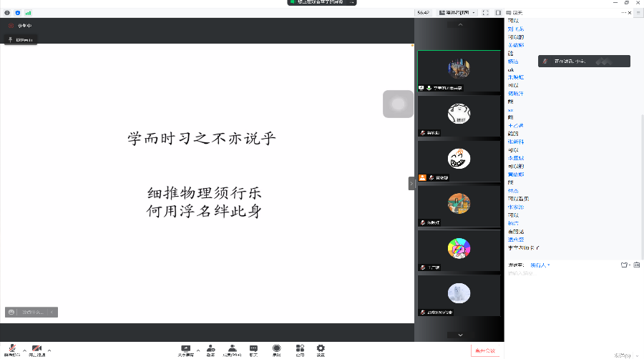Open the apps icon in toolbar

click(300, 348)
